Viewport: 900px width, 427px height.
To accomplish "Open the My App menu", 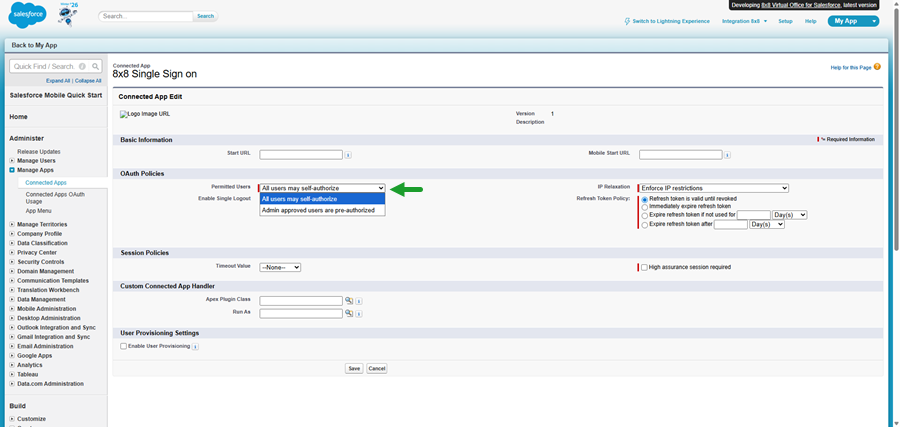I will pyautogui.click(x=852, y=21).
